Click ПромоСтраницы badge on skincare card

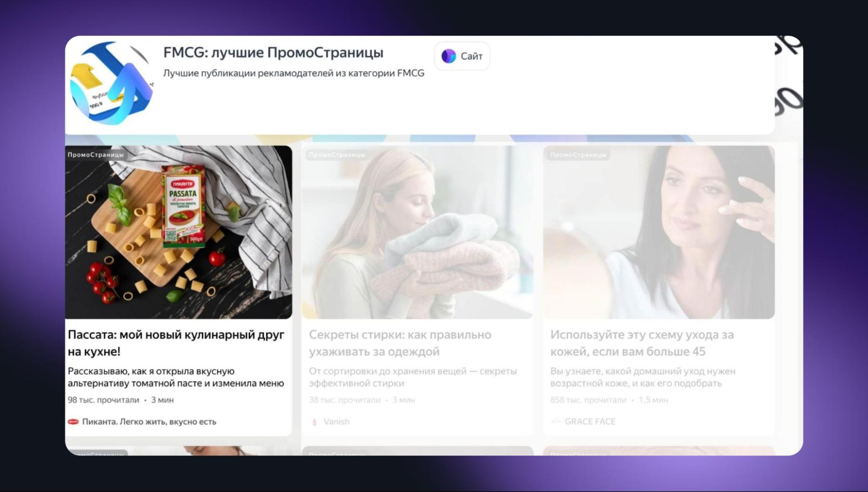(x=578, y=154)
